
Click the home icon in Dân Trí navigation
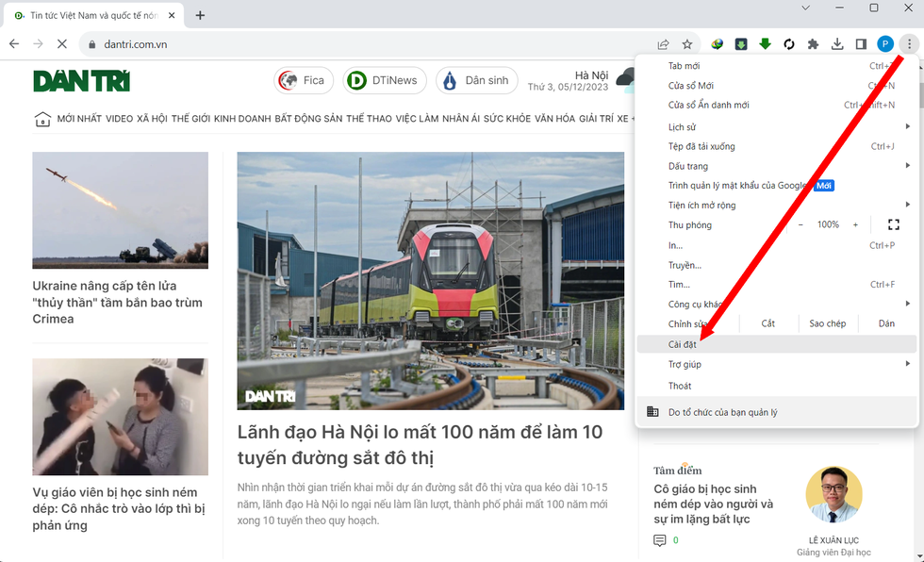pyautogui.click(x=42, y=119)
